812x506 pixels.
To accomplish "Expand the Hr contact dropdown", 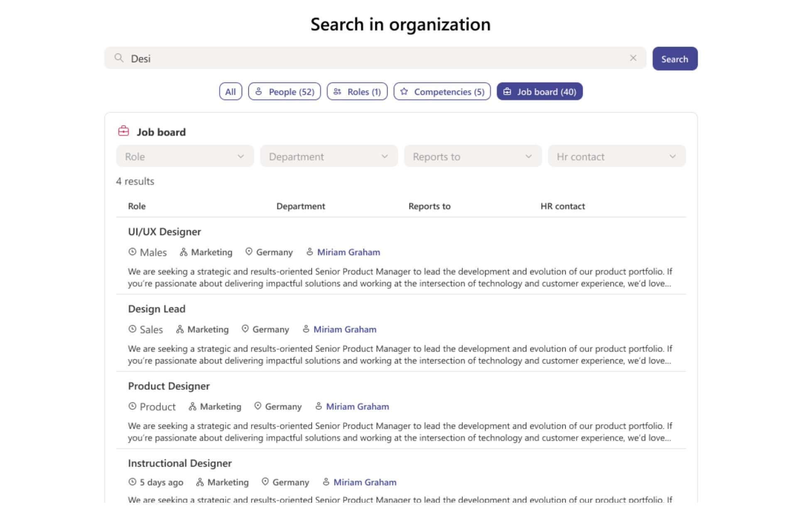I will tap(616, 157).
